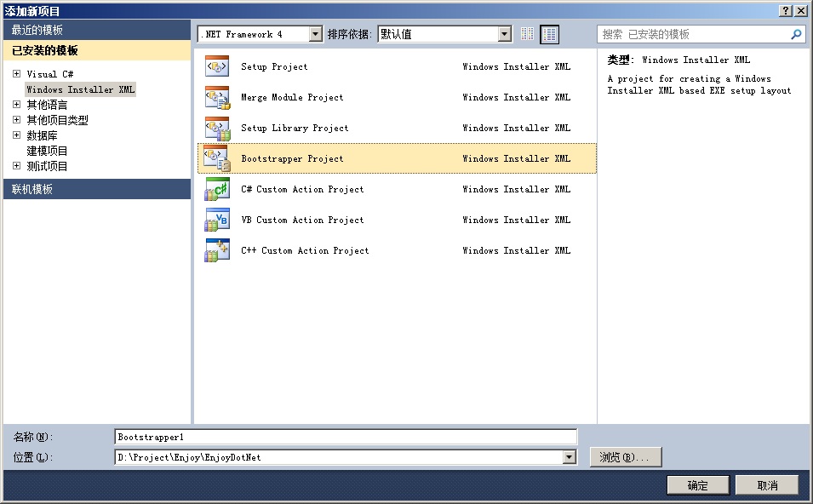Close the 添加新项目 dialog
This screenshot has width=813, height=504.
(801, 10)
